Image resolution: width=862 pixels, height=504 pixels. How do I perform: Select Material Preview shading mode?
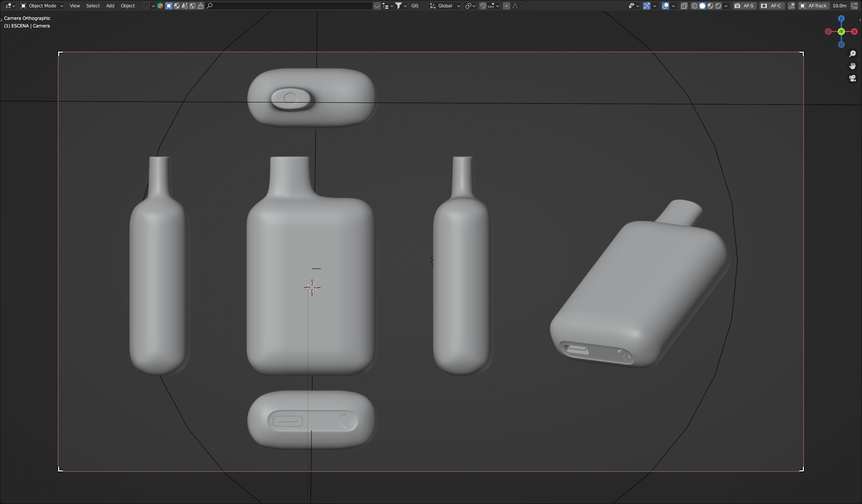711,6
